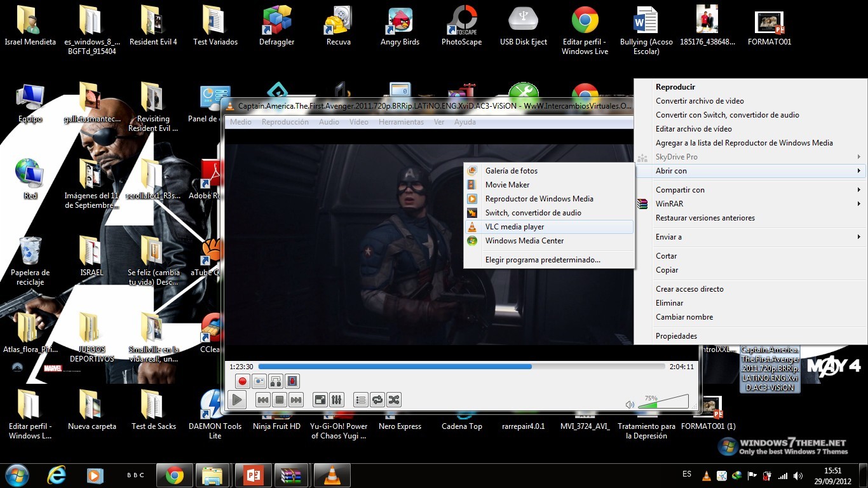Choose Eliminar in context menu
Image resolution: width=868 pixels, height=488 pixels.
click(x=750, y=303)
